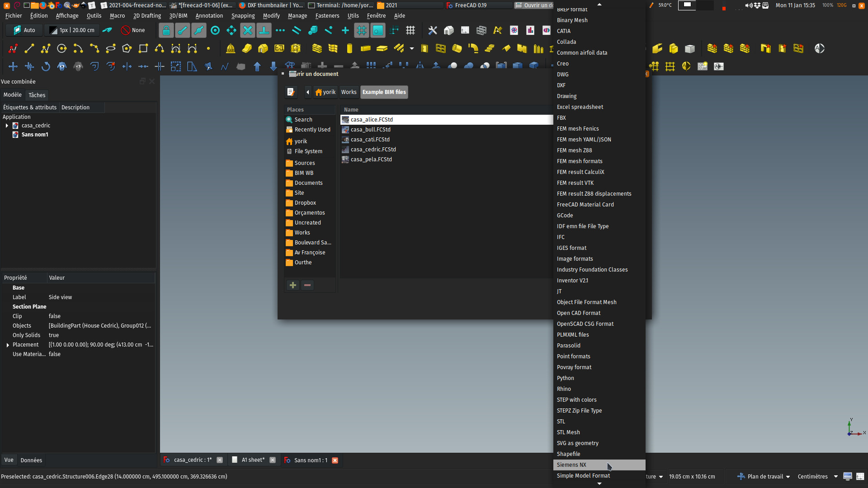Select the Draft line tool

pyautogui.click(x=29, y=48)
